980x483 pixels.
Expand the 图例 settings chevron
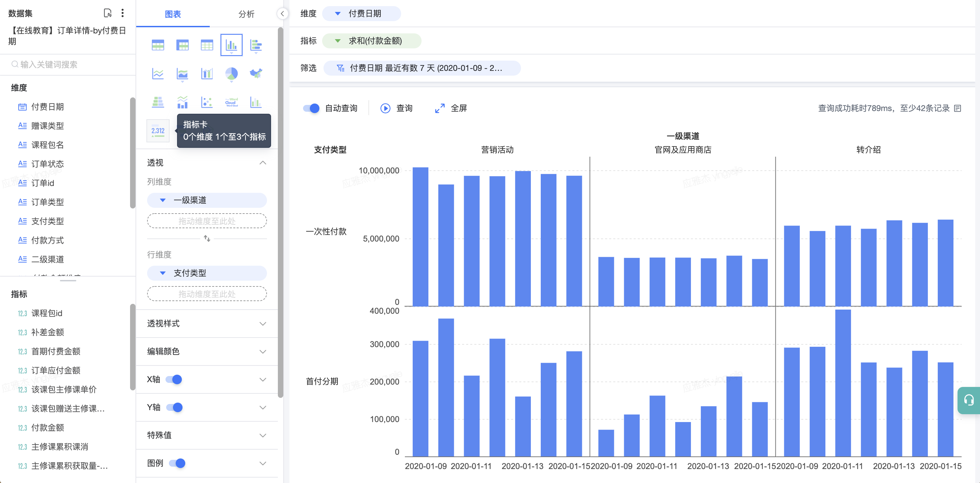pos(263,463)
